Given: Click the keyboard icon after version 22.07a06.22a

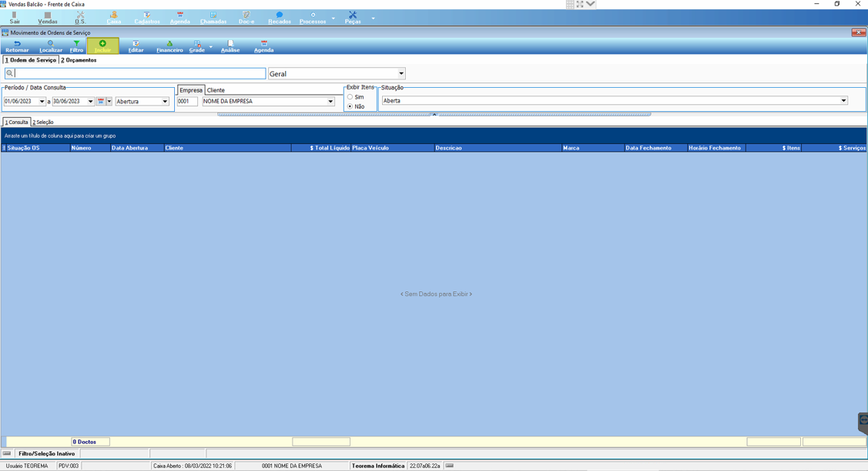Looking at the screenshot, I should [x=450, y=466].
